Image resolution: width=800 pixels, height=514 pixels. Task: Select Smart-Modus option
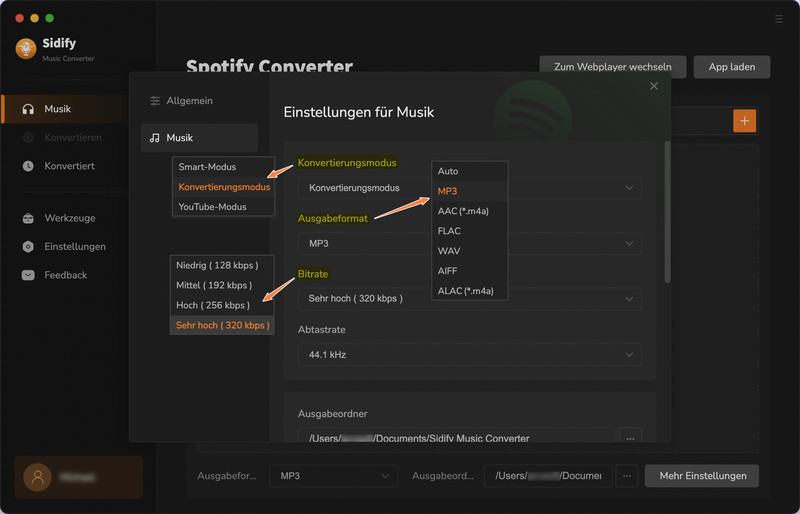pos(223,167)
